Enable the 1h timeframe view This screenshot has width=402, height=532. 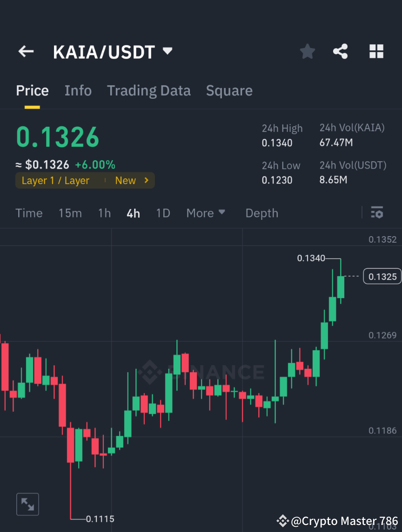[104, 213]
